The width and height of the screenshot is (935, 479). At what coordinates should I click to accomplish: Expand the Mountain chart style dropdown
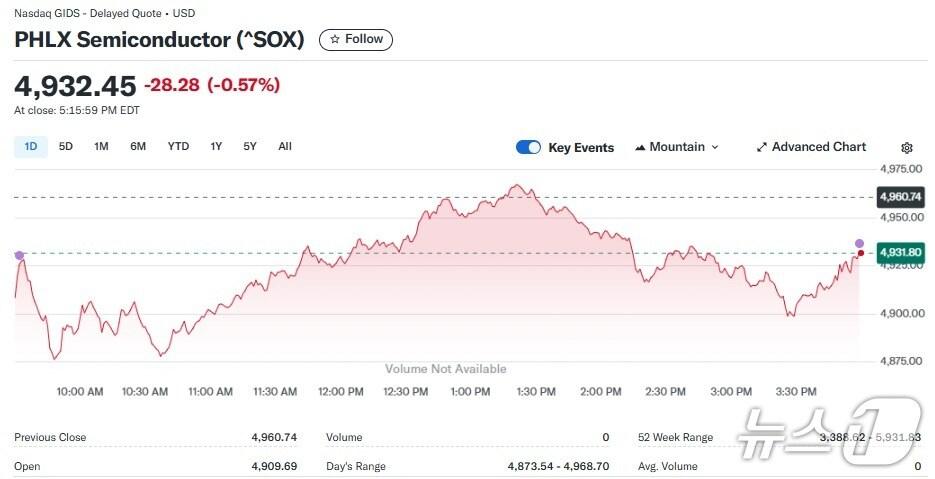tap(677, 147)
